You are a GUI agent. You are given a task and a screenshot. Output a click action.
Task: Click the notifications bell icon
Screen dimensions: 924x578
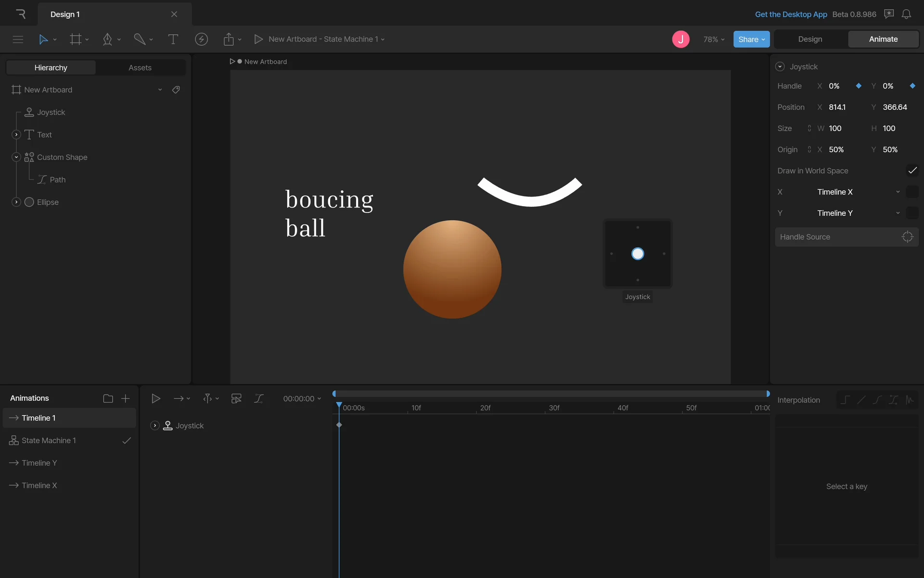coord(906,14)
